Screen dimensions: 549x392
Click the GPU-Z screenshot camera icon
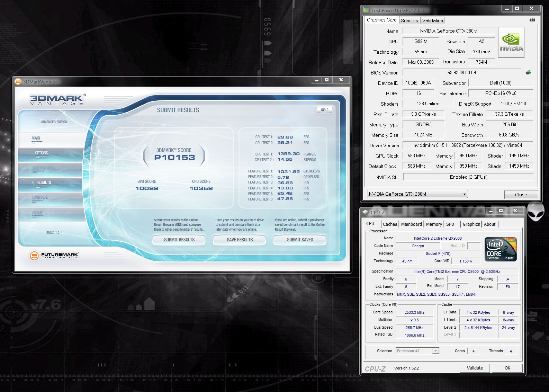(532, 20)
